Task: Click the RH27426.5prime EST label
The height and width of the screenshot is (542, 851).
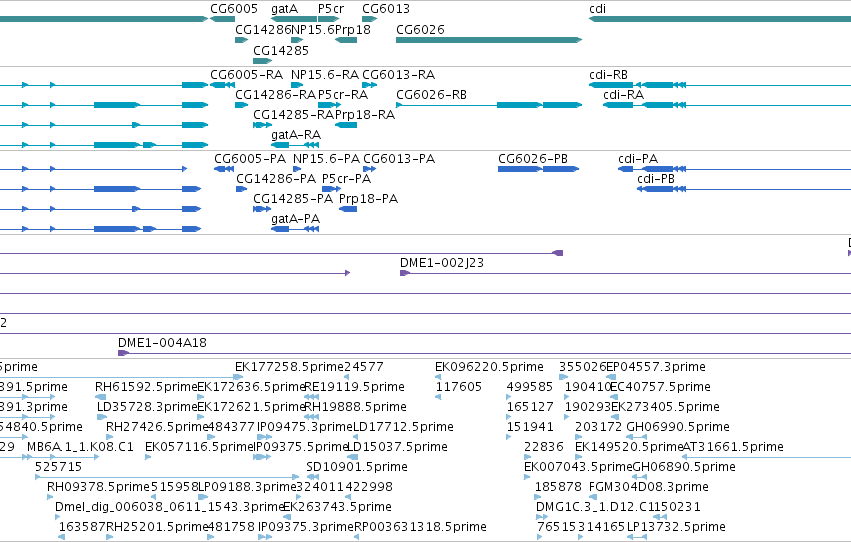Action: tap(157, 427)
